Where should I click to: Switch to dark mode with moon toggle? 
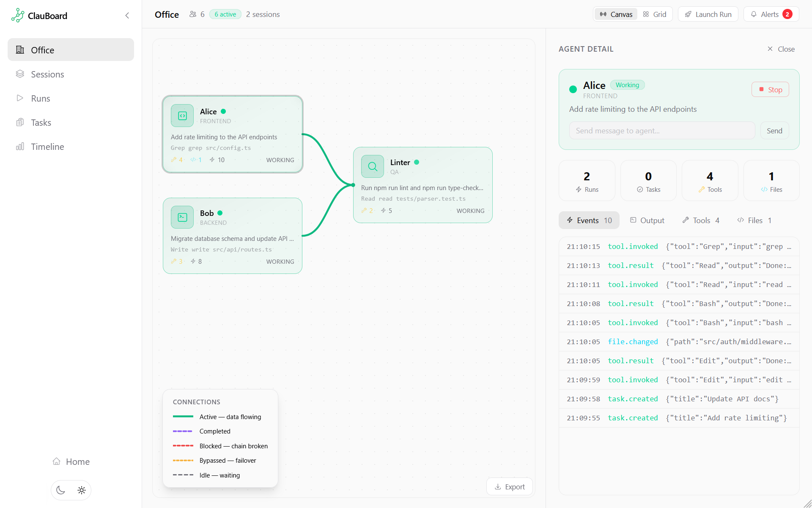pos(60,490)
